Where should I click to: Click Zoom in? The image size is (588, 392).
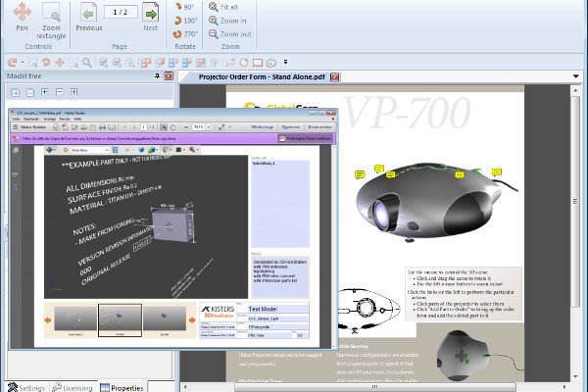[227, 21]
